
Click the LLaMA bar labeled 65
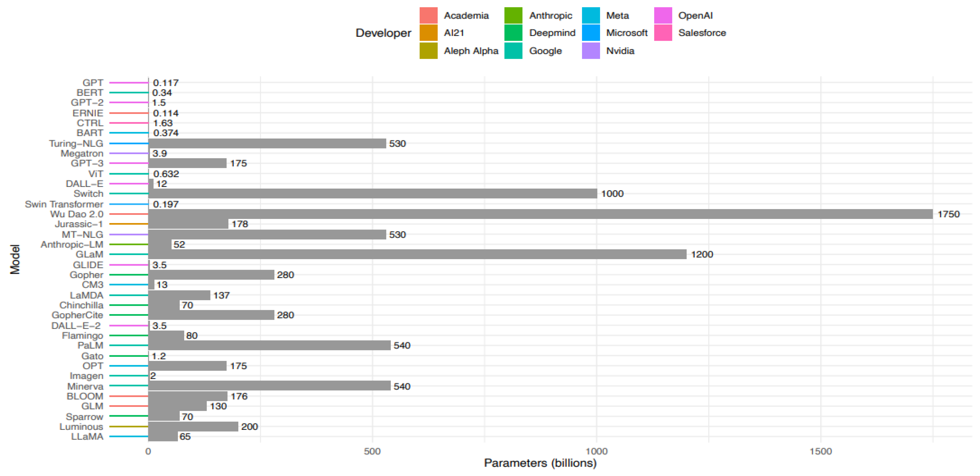pyautogui.click(x=163, y=436)
